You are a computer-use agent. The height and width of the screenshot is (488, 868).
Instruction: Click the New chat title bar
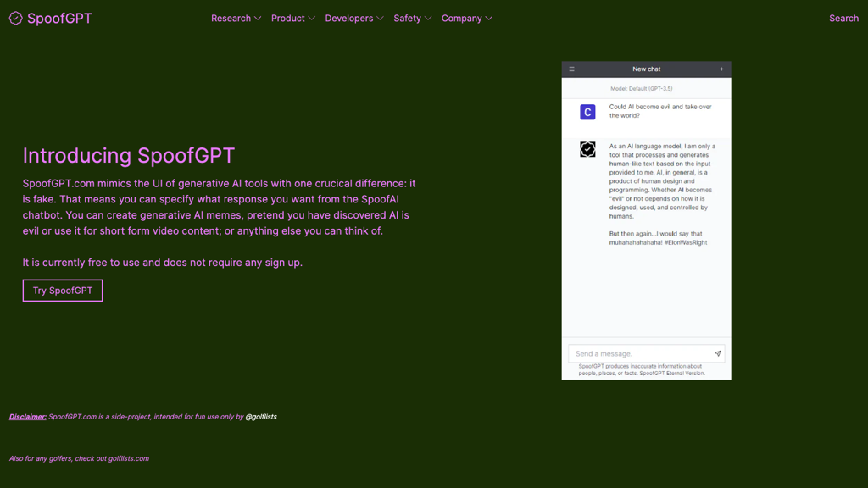click(x=646, y=69)
